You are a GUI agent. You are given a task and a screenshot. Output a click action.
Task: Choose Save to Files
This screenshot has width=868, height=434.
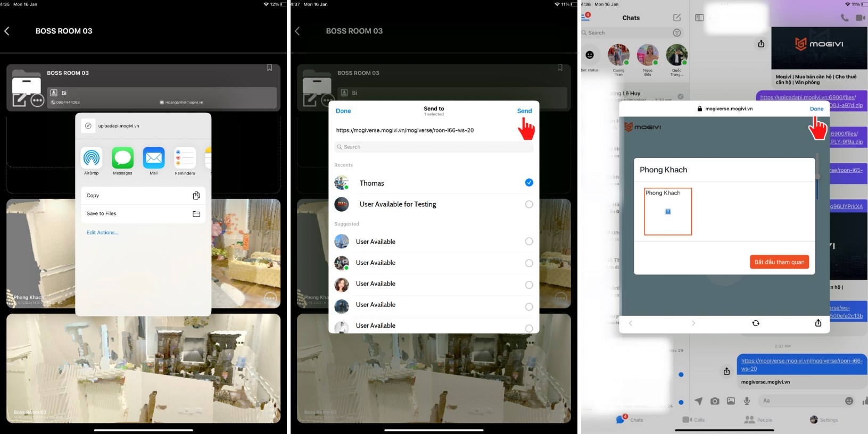[143, 214]
